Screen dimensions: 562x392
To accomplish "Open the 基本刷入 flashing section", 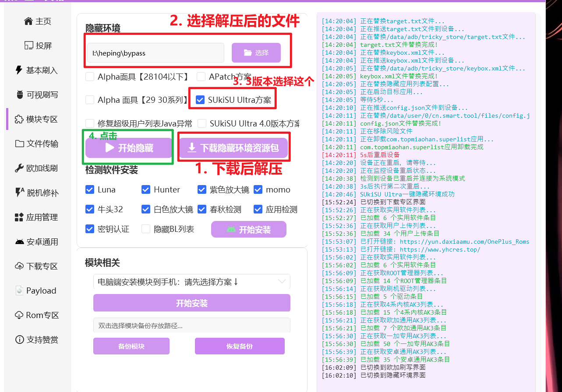I will [38, 70].
